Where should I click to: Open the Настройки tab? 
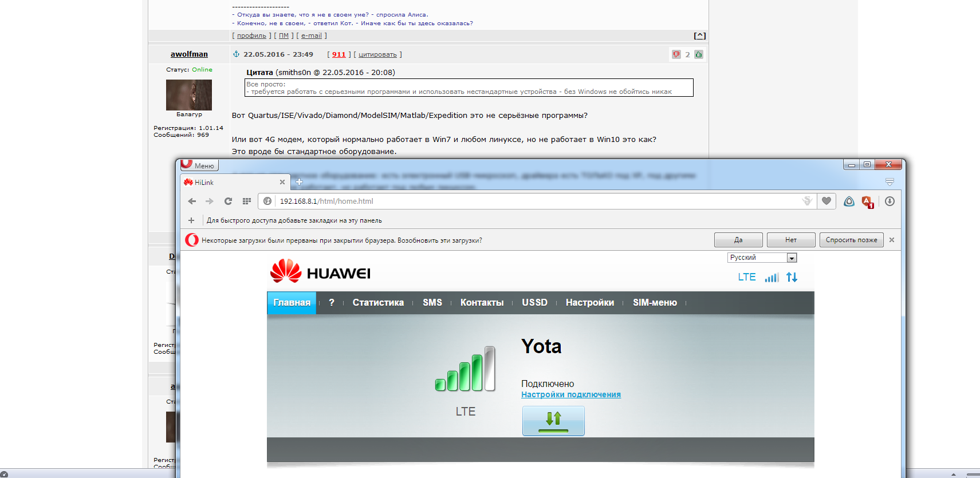[590, 303]
